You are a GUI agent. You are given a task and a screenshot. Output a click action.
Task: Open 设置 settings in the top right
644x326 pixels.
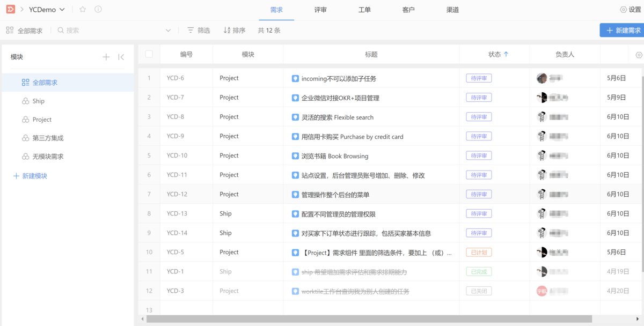(629, 9)
